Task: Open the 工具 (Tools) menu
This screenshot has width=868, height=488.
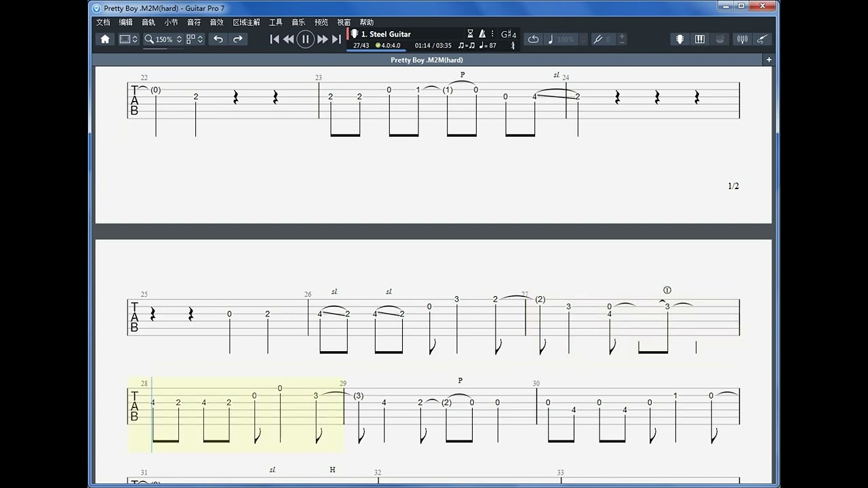Action: (x=275, y=22)
